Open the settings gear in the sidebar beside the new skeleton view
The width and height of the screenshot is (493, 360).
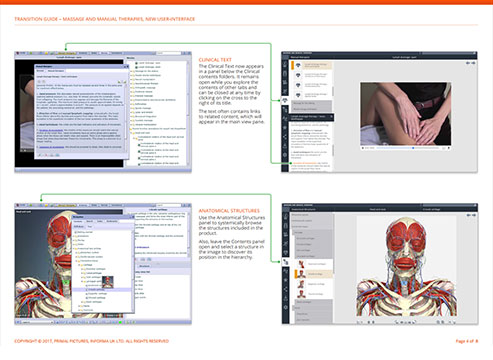point(286,307)
